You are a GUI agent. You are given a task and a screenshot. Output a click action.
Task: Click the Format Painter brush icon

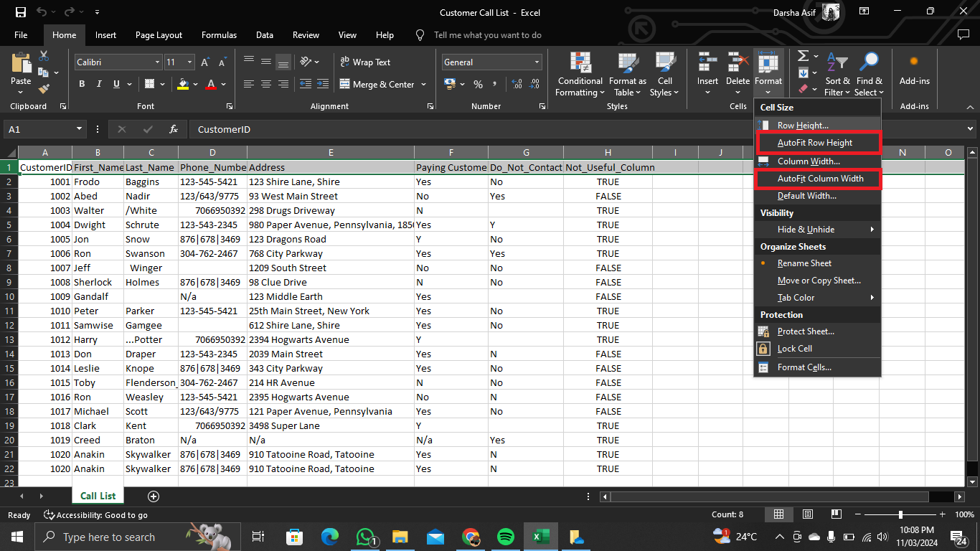(44, 89)
